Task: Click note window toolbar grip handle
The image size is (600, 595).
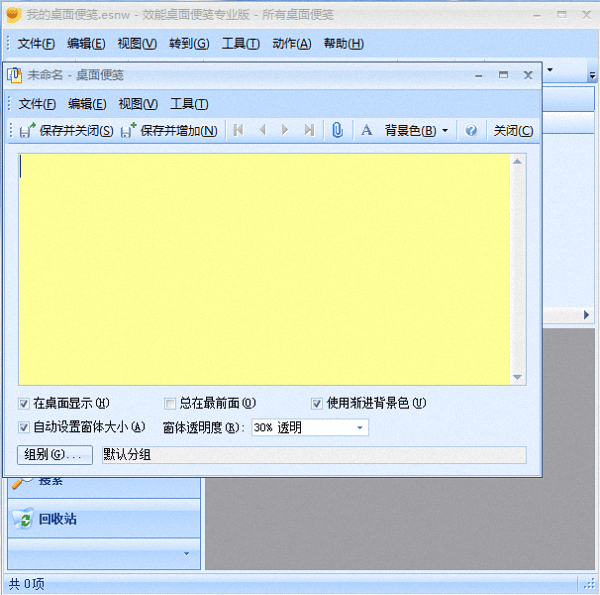Action: click(11, 130)
